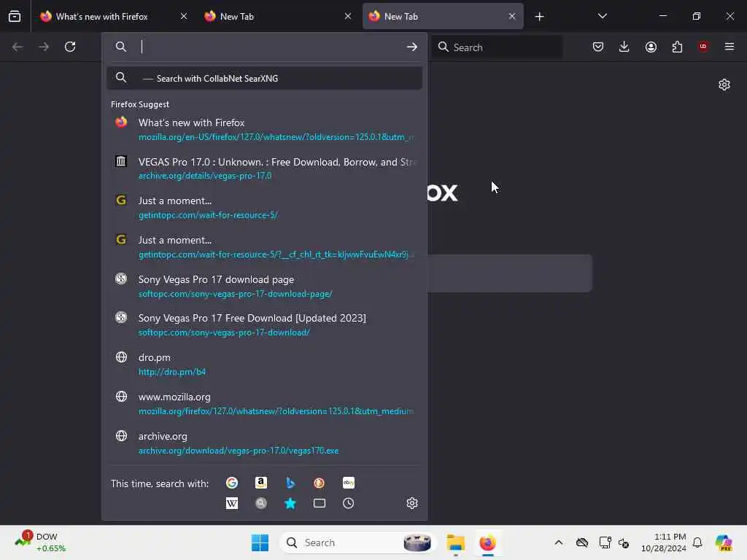Search this time with eBay
The width and height of the screenshot is (747, 560).
coord(348,483)
